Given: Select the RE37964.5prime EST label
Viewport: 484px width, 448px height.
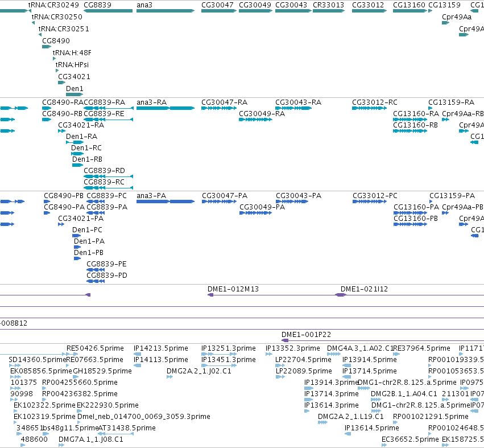Looking at the screenshot, I should coord(421,348).
